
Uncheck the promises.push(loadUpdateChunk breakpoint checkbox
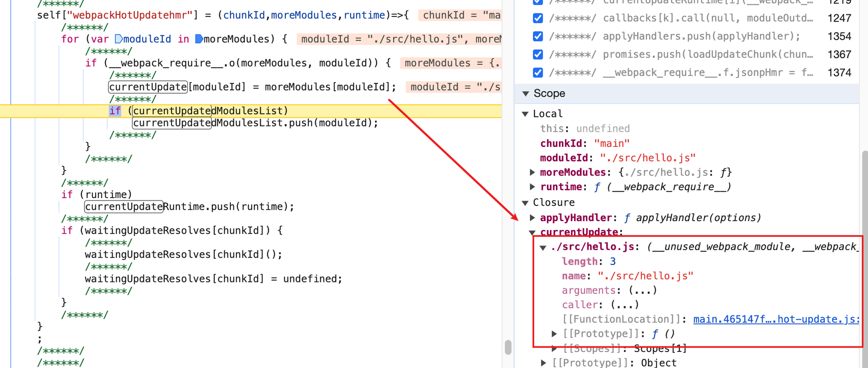click(x=538, y=55)
